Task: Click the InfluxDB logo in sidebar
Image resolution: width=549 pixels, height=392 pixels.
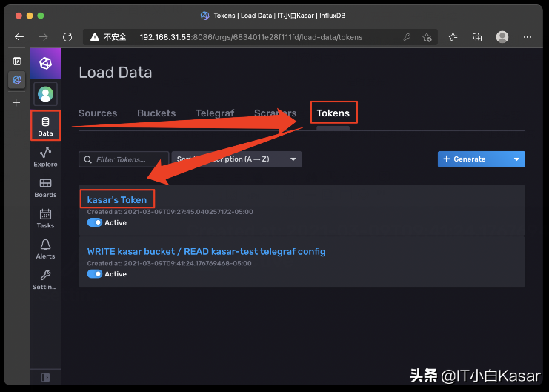Action: [45, 64]
